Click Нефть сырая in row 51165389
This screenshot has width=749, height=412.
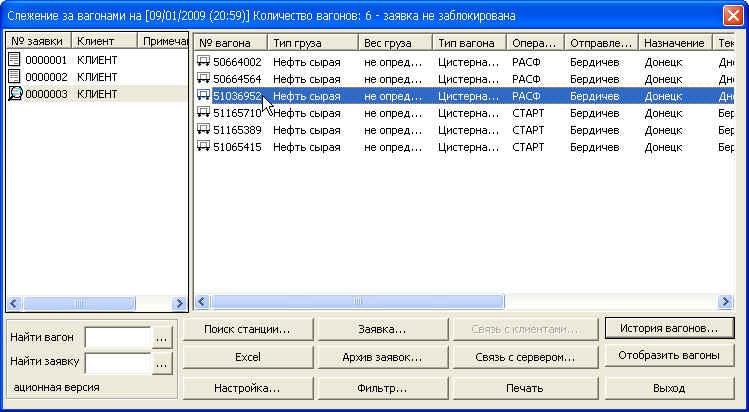[307, 130]
